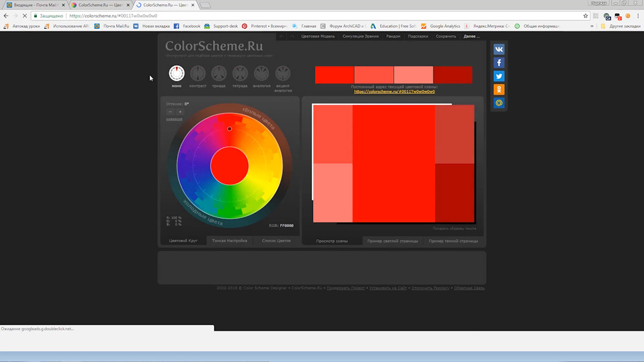Open Далее ... menu
This screenshot has height=362, width=644.
click(x=472, y=36)
